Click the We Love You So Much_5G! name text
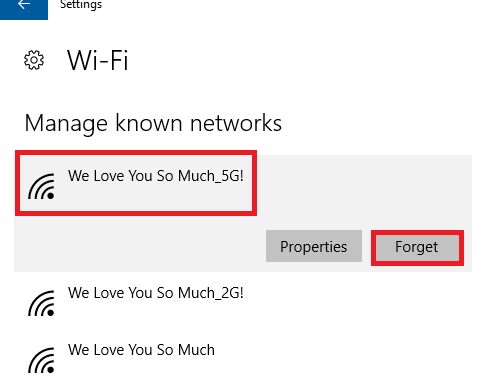 click(x=156, y=176)
